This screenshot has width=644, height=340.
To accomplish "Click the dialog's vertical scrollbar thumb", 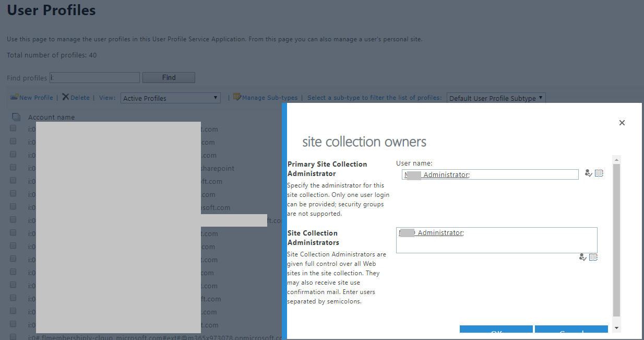I will coord(616,240).
